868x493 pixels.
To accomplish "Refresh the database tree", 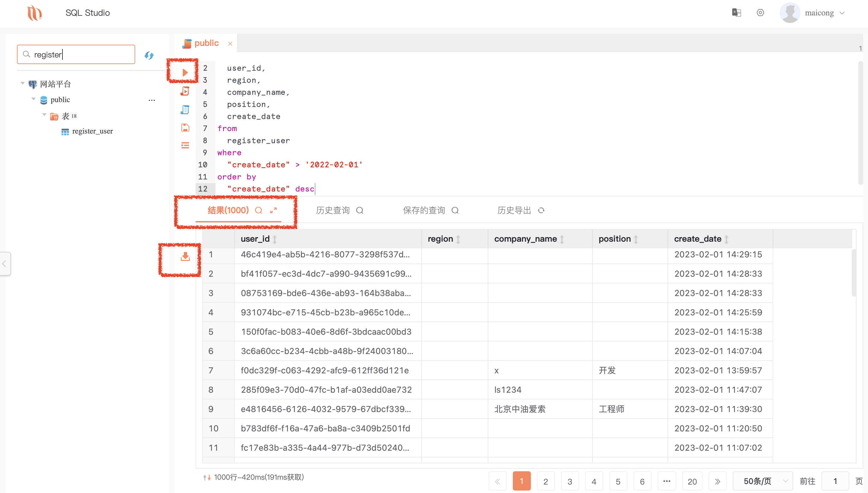I will (x=149, y=55).
